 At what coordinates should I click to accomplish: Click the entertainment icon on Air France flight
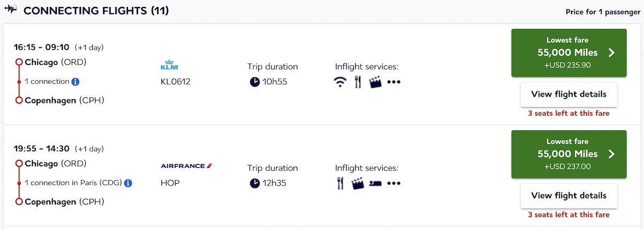point(357,183)
